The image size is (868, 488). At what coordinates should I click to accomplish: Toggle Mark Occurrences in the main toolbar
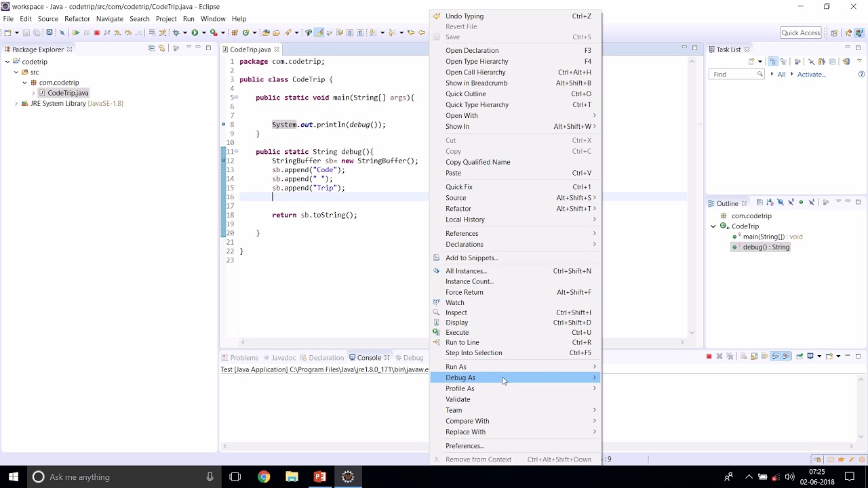coord(319,33)
